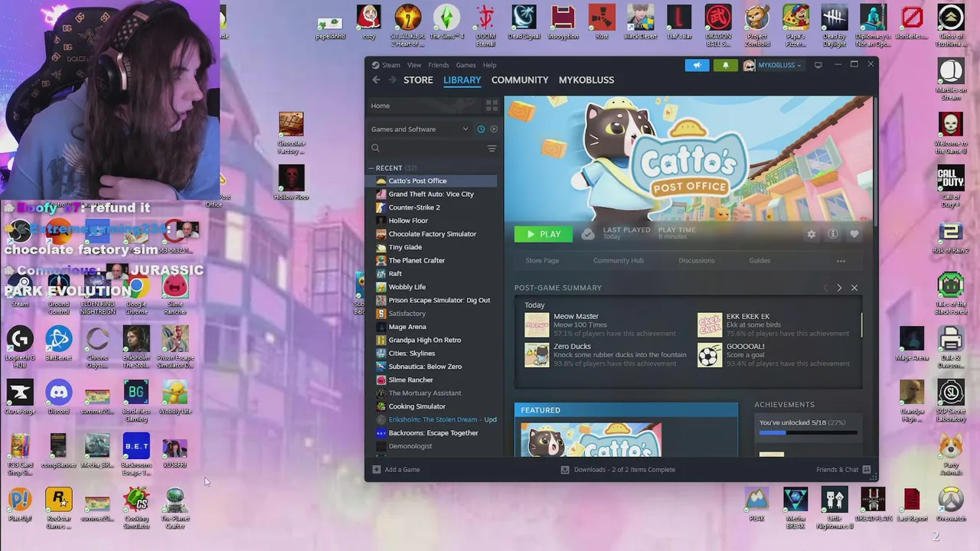
Task: Toggle show ready-to-play games filter
Action: (494, 129)
